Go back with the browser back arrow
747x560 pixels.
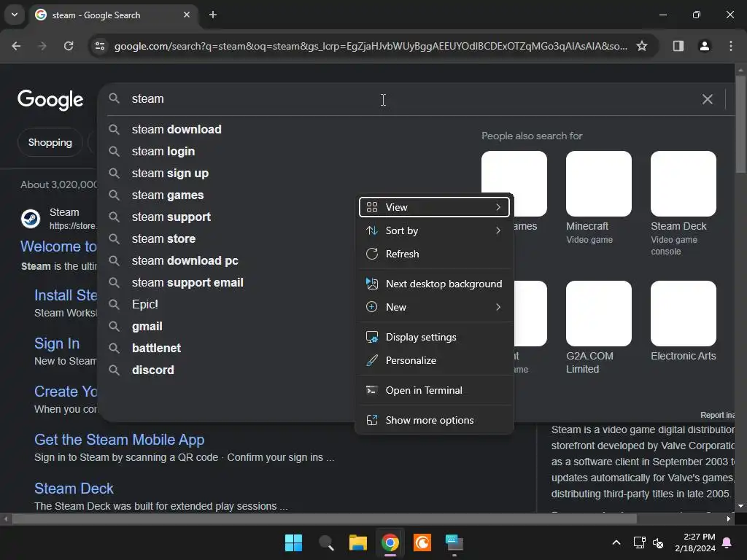point(16,46)
